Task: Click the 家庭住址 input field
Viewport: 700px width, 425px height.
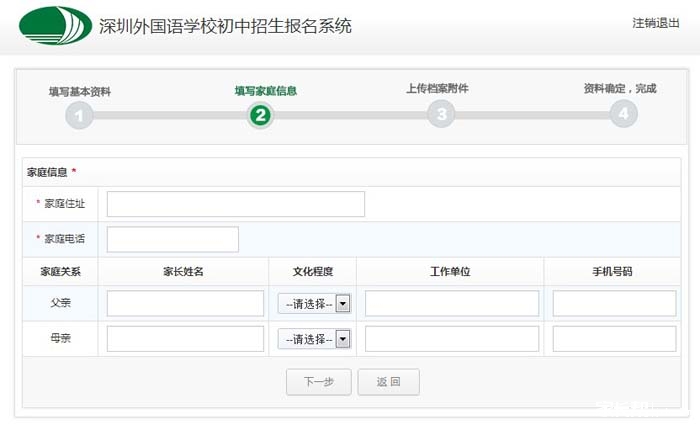Action: tap(236, 204)
